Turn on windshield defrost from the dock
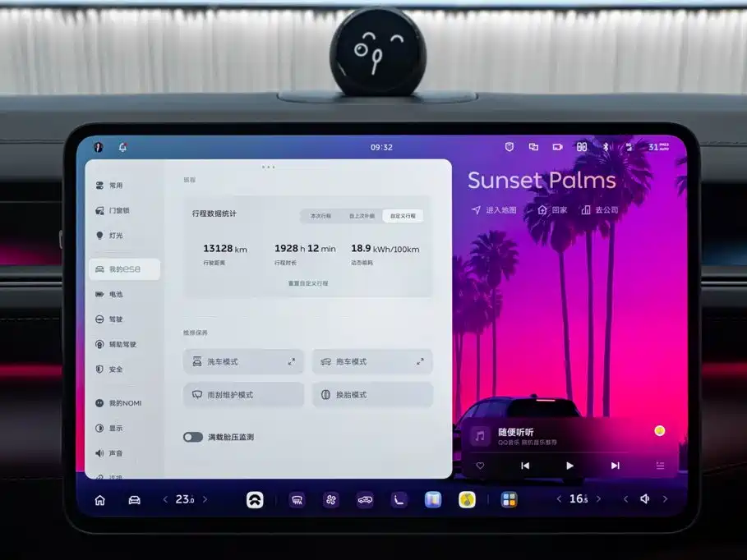This screenshot has width=747, height=560. point(297,500)
